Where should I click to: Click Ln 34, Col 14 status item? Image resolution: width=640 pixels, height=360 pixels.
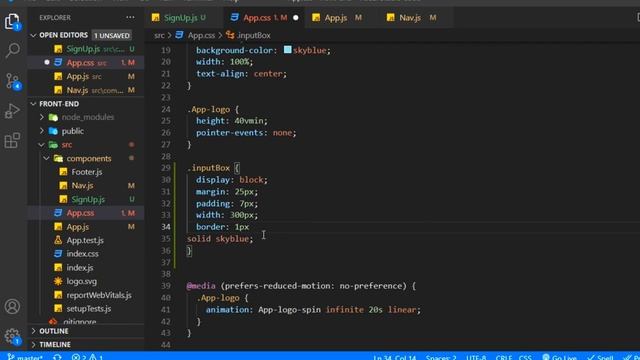coord(395,358)
